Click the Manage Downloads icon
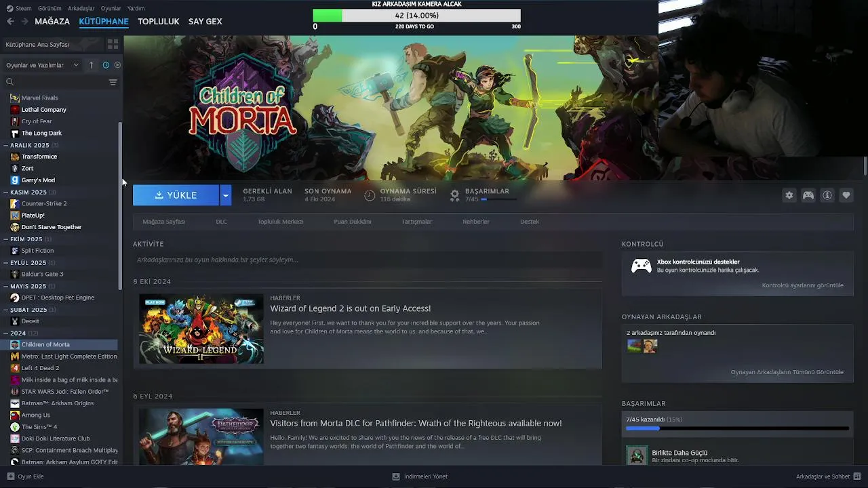 click(x=396, y=476)
